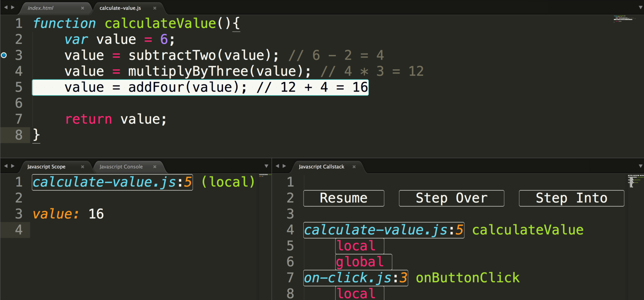This screenshot has height=300, width=644.
Task: Click the "(local)" label in Scope panel
Action: 228,182
